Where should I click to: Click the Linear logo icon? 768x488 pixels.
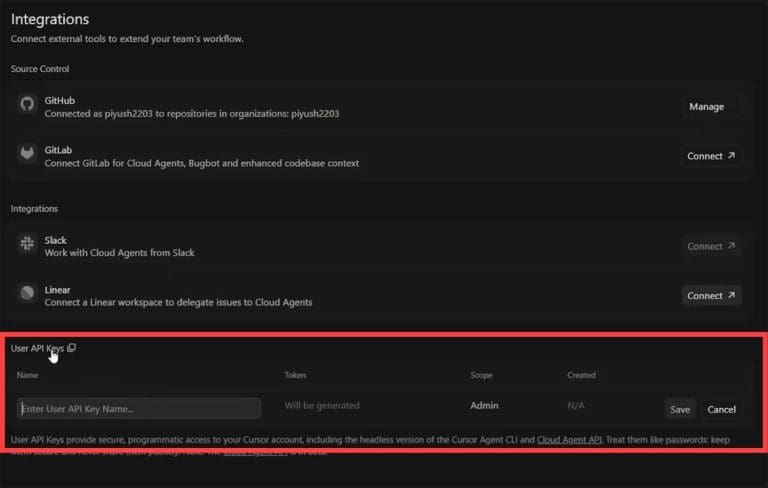tap(27, 293)
